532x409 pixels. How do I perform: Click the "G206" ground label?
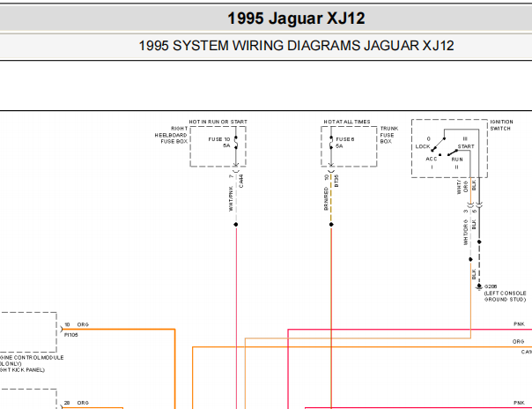point(491,286)
